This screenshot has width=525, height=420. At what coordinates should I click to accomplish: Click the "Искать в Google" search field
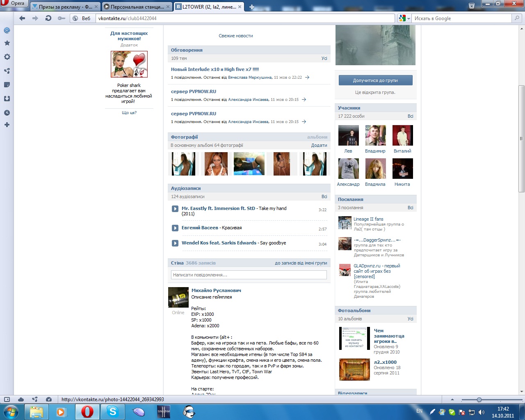pos(462,18)
